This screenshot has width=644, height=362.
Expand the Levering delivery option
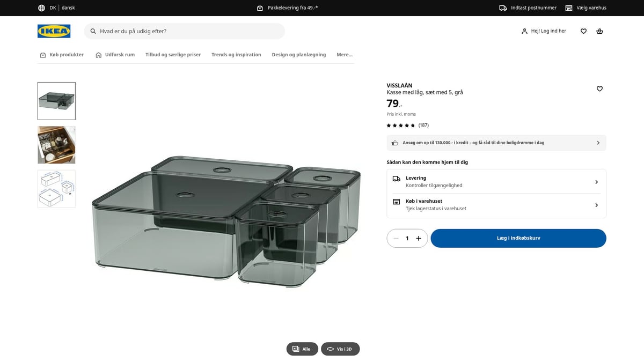point(496,182)
